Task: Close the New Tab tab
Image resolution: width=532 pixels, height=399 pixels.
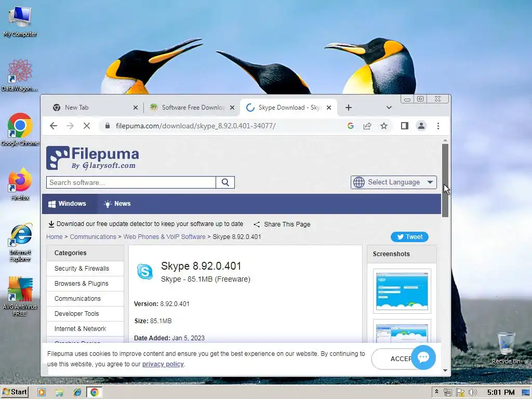Action: coord(136,108)
